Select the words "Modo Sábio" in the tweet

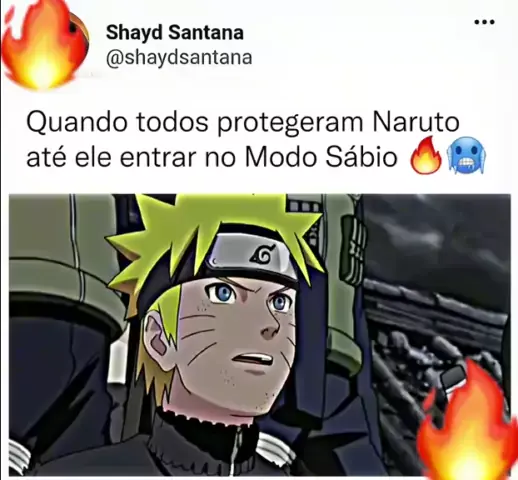(x=321, y=157)
